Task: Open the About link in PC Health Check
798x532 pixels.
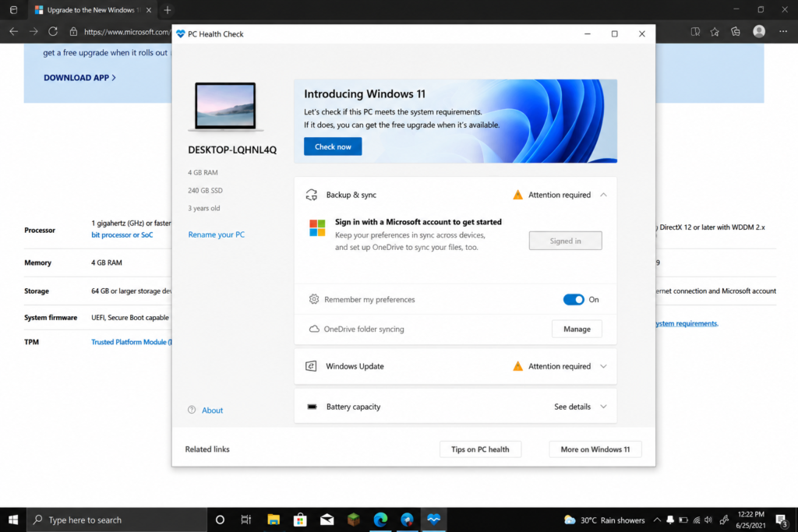Action: pyautogui.click(x=212, y=410)
